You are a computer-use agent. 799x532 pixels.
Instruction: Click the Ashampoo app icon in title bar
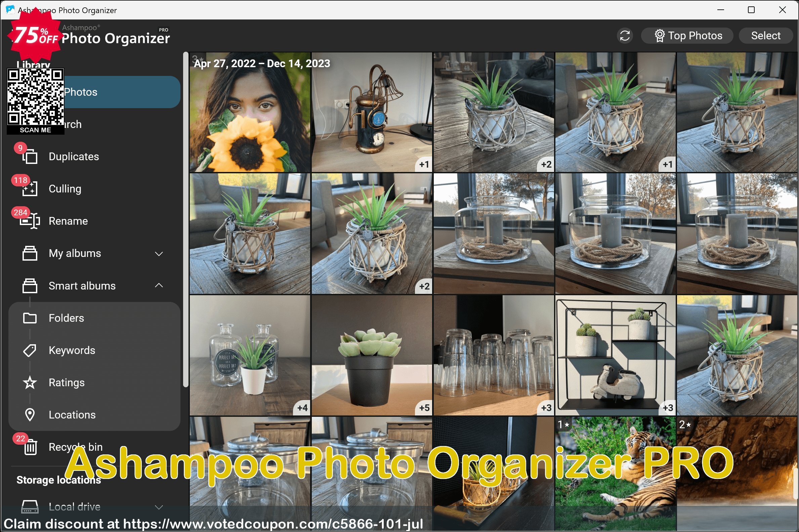[x=10, y=9]
